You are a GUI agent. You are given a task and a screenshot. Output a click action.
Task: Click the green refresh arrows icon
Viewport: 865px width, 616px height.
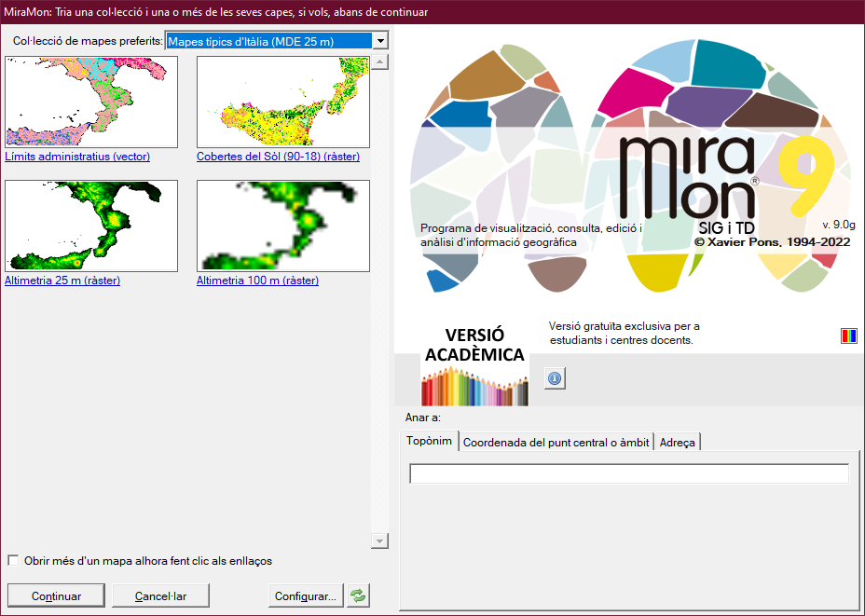tap(358, 595)
